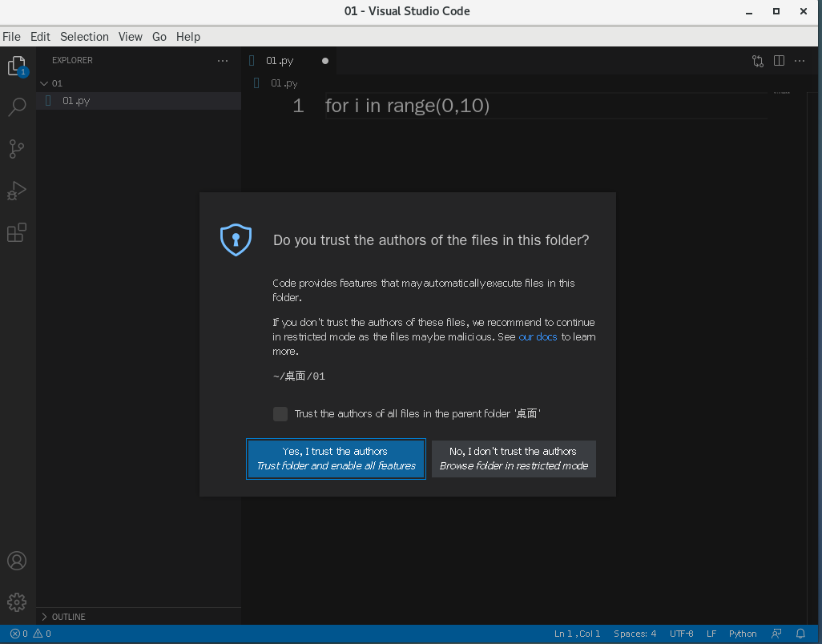
Task: Open the Accounts icon above settings
Action: point(17,561)
